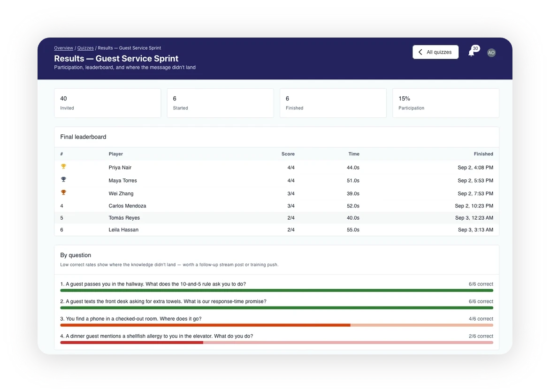The height and width of the screenshot is (392, 550).
Task: Click the rank number 5 cell
Action: pyautogui.click(x=62, y=218)
